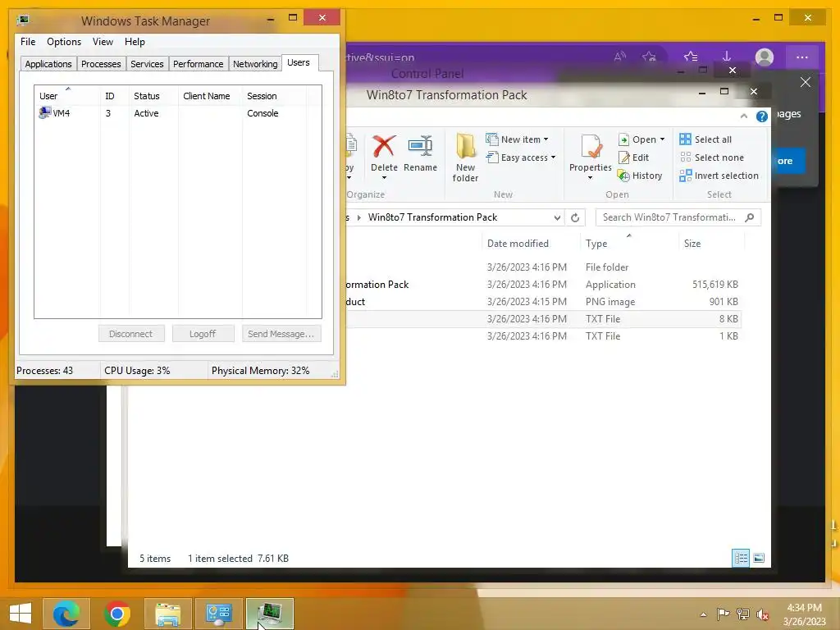Select the 901 KB PNG image row
The height and width of the screenshot is (630, 840).
coord(542,302)
